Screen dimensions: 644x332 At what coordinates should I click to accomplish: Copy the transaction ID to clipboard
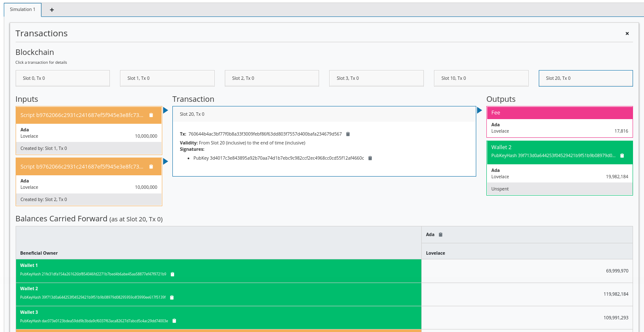[348, 134]
